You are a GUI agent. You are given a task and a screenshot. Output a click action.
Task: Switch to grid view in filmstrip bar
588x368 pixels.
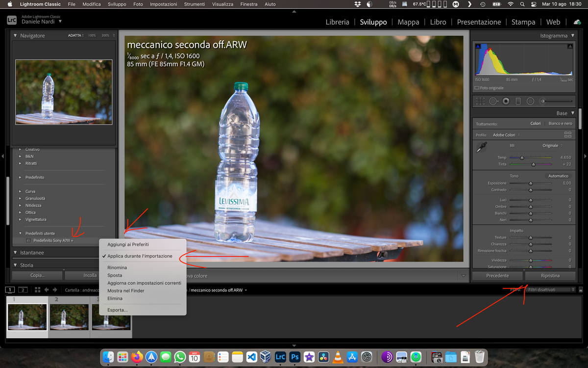tap(38, 290)
